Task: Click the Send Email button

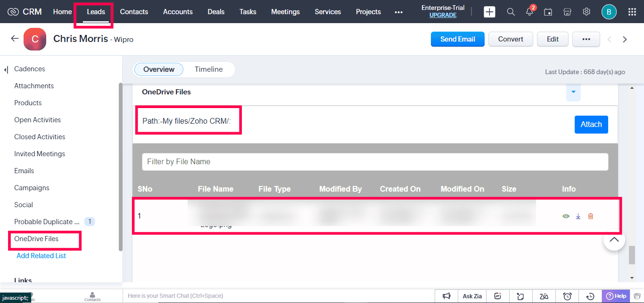Action: [458, 39]
